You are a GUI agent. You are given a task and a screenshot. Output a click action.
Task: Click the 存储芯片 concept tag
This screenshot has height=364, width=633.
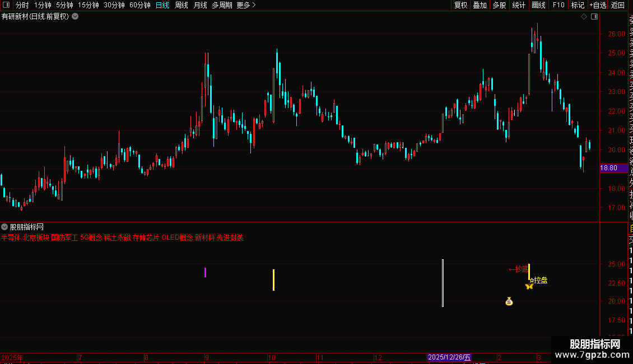coord(146,237)
